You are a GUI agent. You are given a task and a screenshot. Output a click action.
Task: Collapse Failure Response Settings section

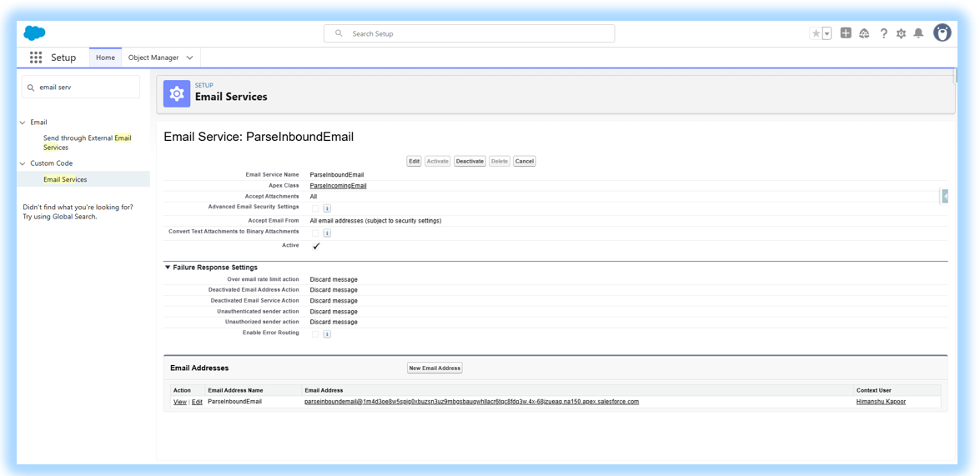tap(168, 268)
